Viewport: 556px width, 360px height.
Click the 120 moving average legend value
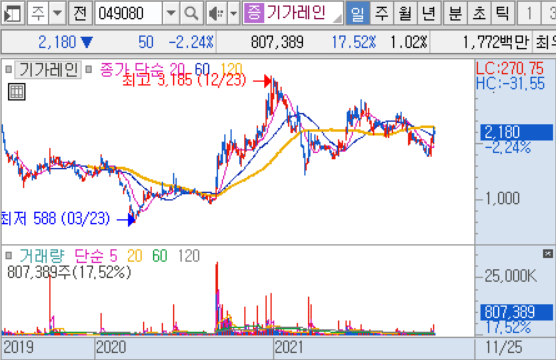click(x=231, y=69)
